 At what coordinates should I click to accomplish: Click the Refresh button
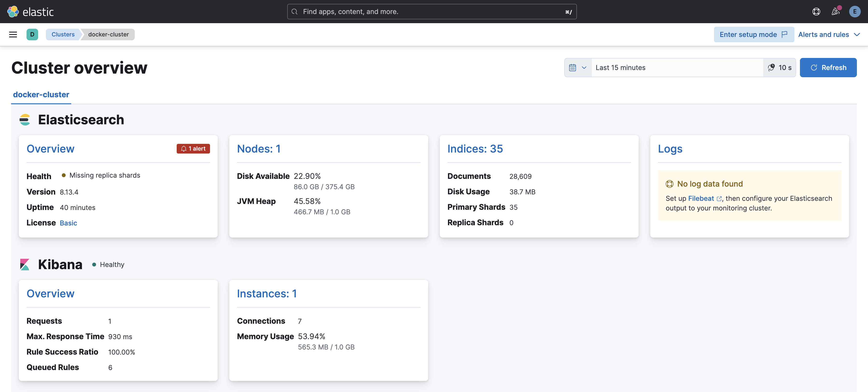(828, 67)
